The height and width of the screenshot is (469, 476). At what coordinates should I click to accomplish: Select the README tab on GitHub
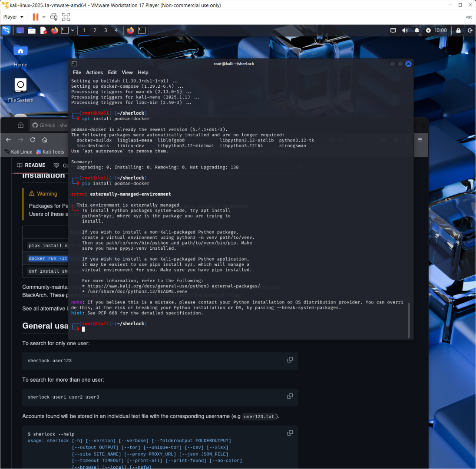(31, 165)
